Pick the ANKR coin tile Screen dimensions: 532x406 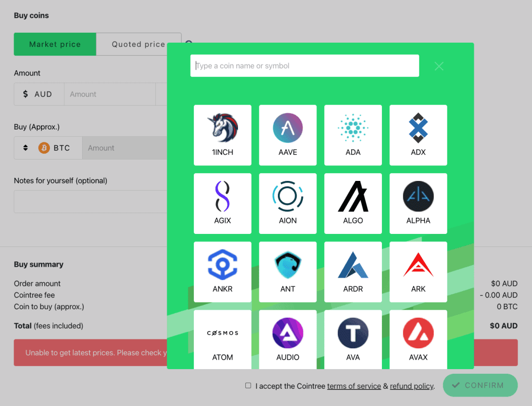click(222, 271)
